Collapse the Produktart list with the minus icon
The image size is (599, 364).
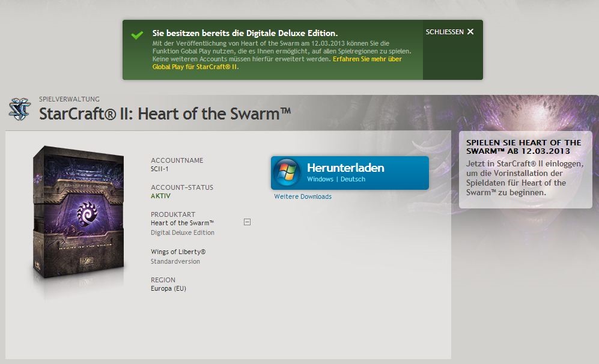coord(247,222)
